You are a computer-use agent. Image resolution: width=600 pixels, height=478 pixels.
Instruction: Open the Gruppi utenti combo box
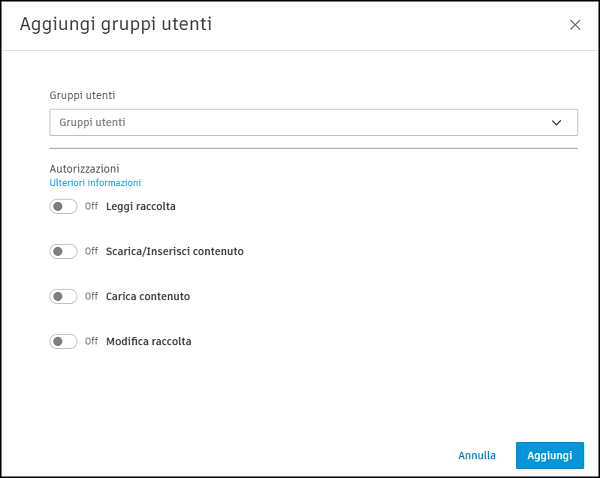tap(300, 122)
